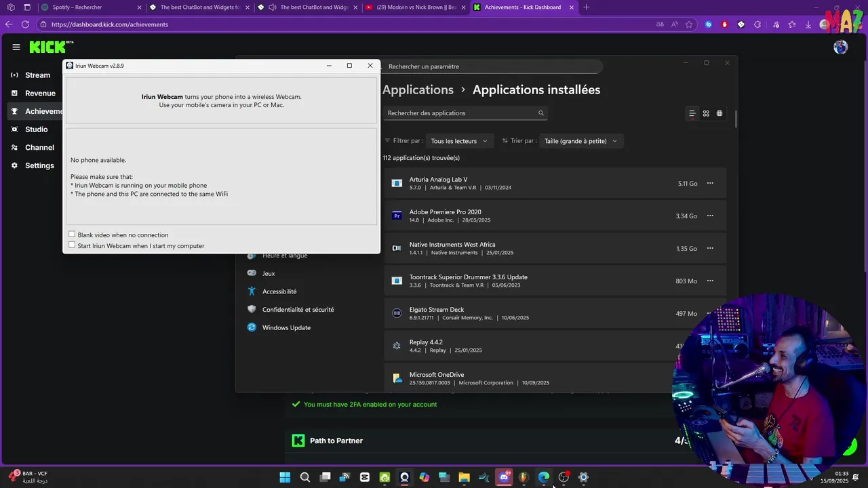Viewport: 868px width, 488px height.
Task: Open Copilot from the taskbar
Action: (x=425, y=477)
